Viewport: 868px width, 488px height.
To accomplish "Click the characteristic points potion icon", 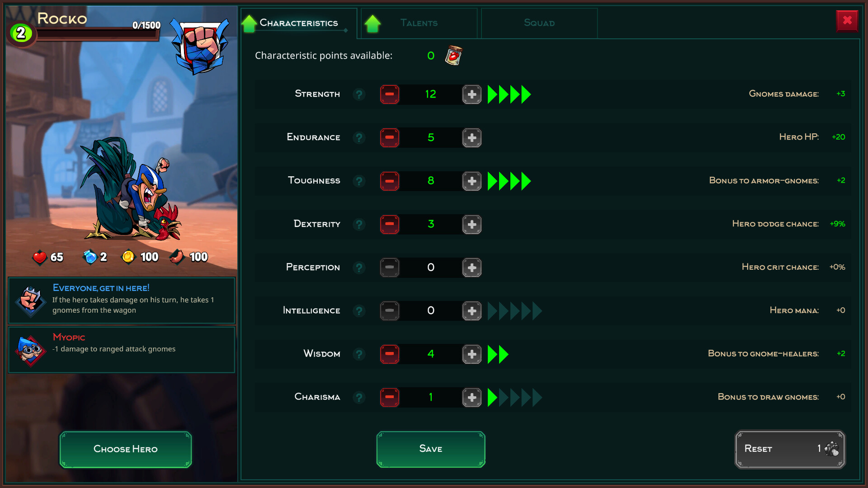I will [453, 56].
